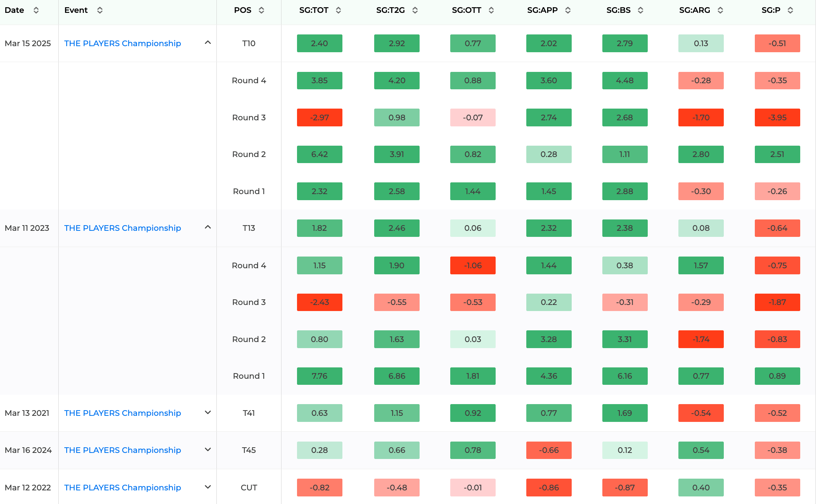
Task: Click the 6.16 SG:BS value
Action: coord(625,376)
